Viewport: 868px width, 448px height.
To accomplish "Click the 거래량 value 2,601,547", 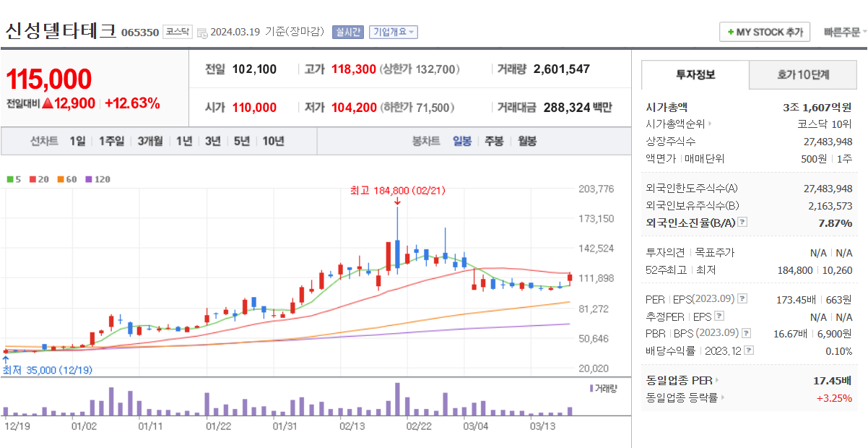I will (562, 69).
